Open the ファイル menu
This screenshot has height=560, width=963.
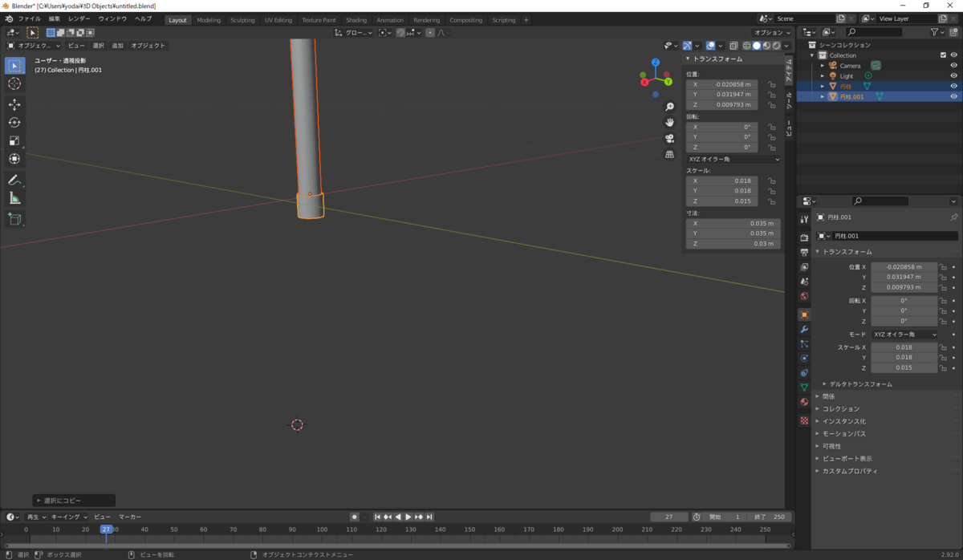point(29,18)
